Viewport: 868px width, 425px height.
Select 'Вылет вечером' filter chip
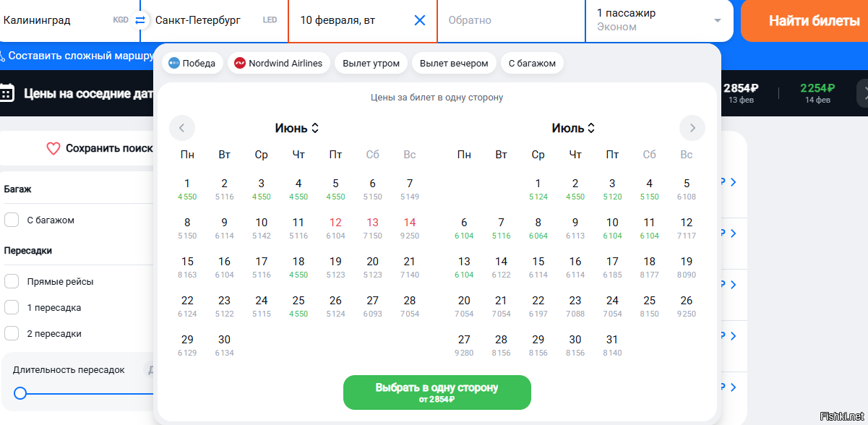[x=454, y=63]
